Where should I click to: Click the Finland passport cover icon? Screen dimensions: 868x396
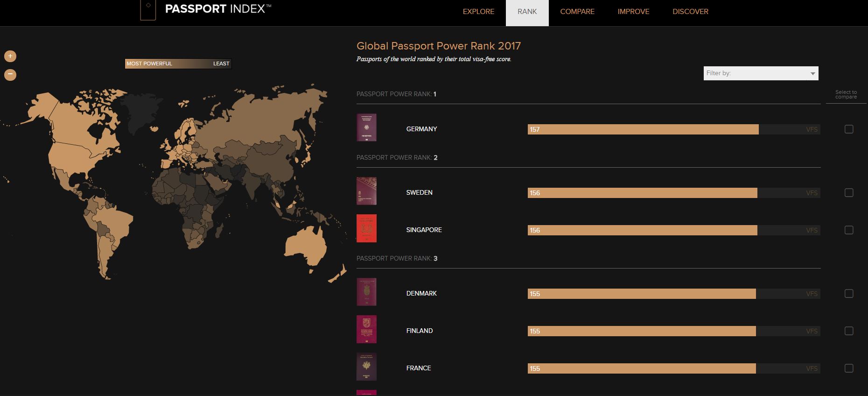[366, 329]
